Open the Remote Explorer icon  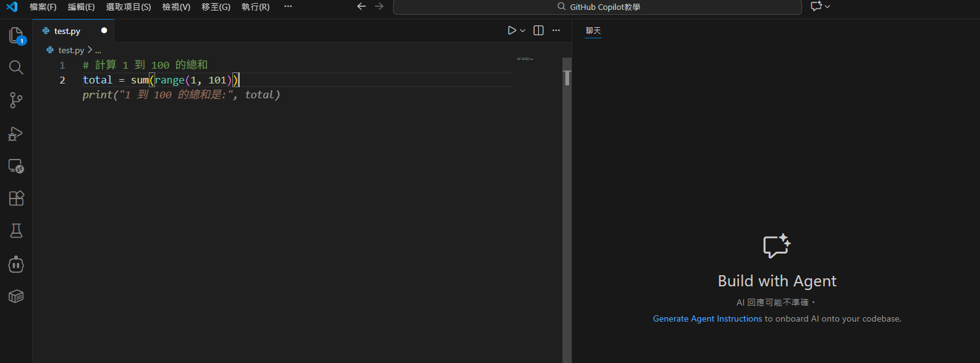[16, 166]
